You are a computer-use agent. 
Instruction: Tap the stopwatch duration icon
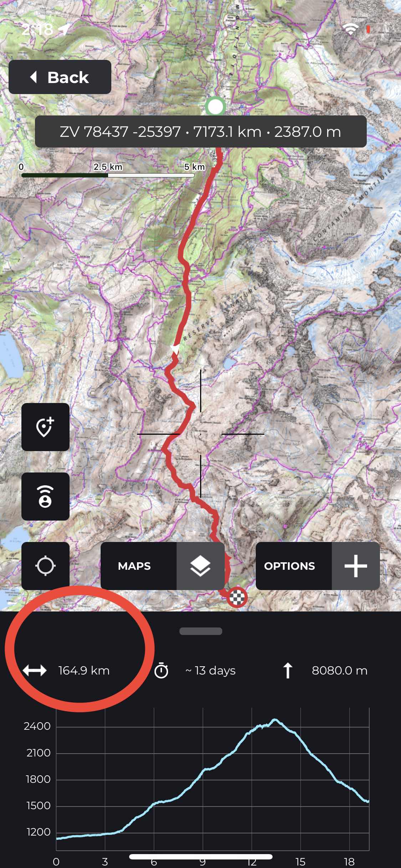161,670
